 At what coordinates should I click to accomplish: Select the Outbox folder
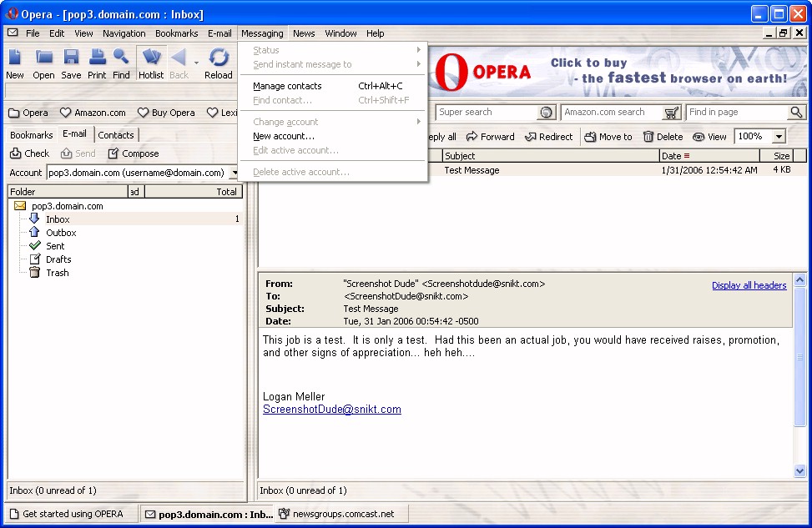61,233
